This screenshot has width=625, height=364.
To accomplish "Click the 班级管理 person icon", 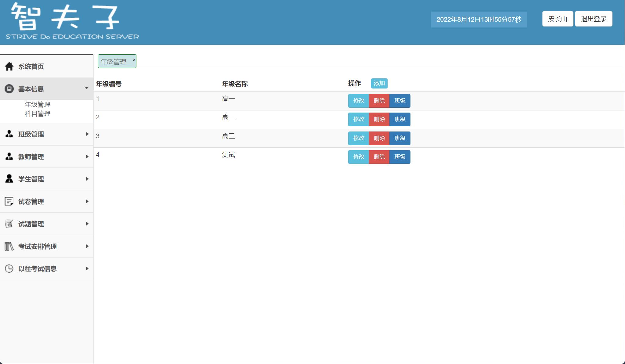I will point(9,134).
